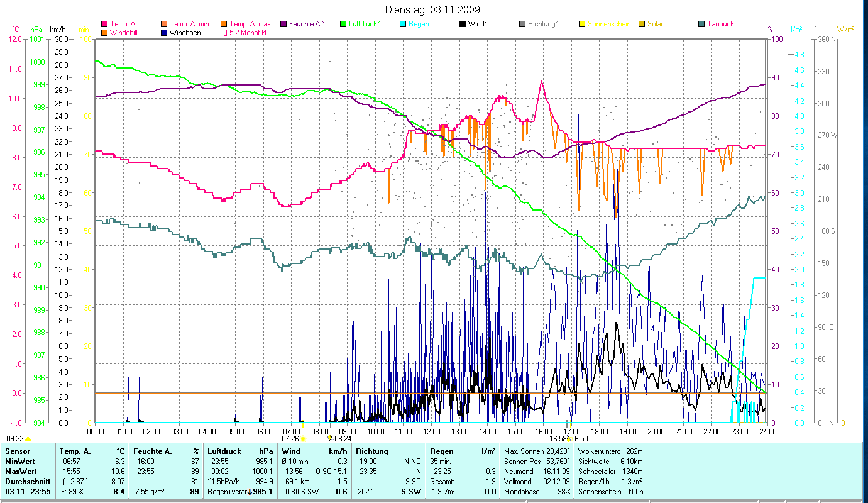868x503 pixels.
Task: Click the 12:00 time axis label
Action: pyautogui.click(x=431, y=431)
